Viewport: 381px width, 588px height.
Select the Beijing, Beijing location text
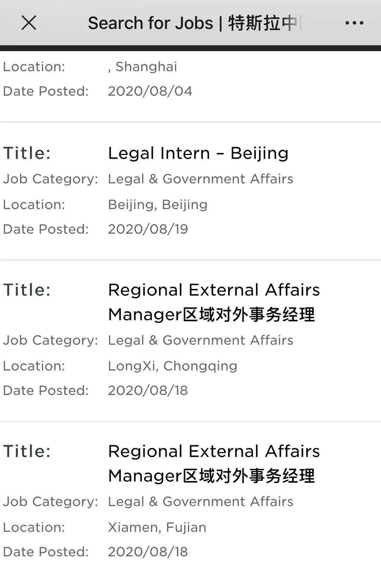pyautogui.click(x=157, y=204)
